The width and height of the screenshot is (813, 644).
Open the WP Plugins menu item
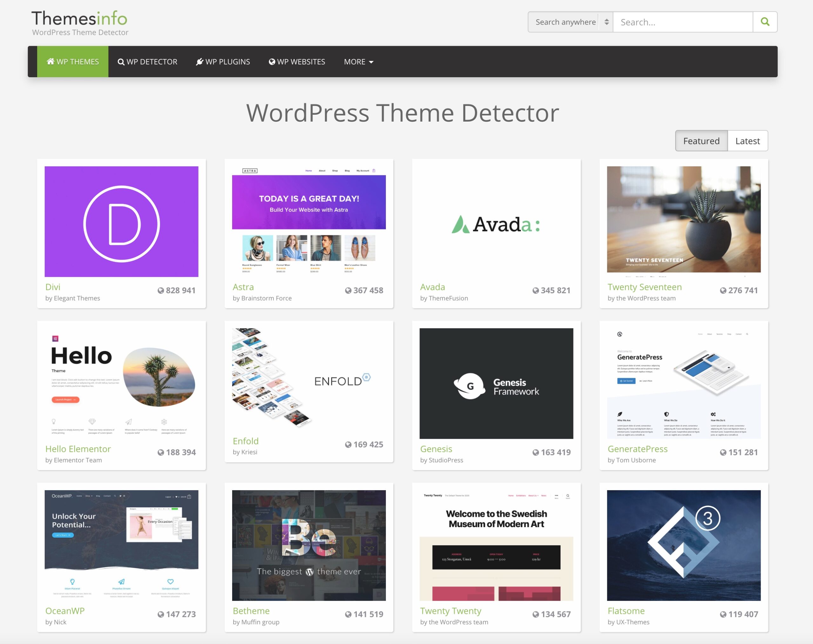click(227, 62)
